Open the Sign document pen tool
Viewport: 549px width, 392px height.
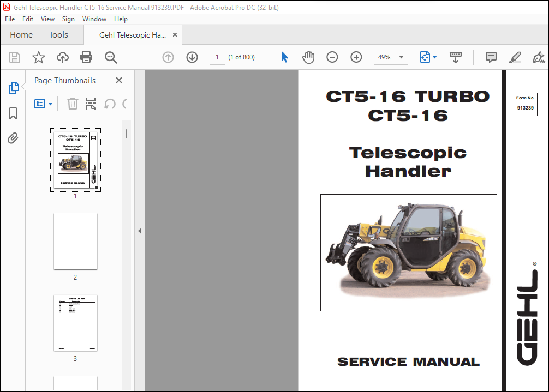point(539,57)
